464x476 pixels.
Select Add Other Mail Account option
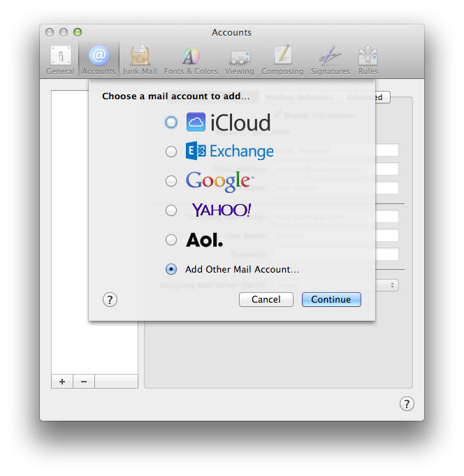[171, 269]
